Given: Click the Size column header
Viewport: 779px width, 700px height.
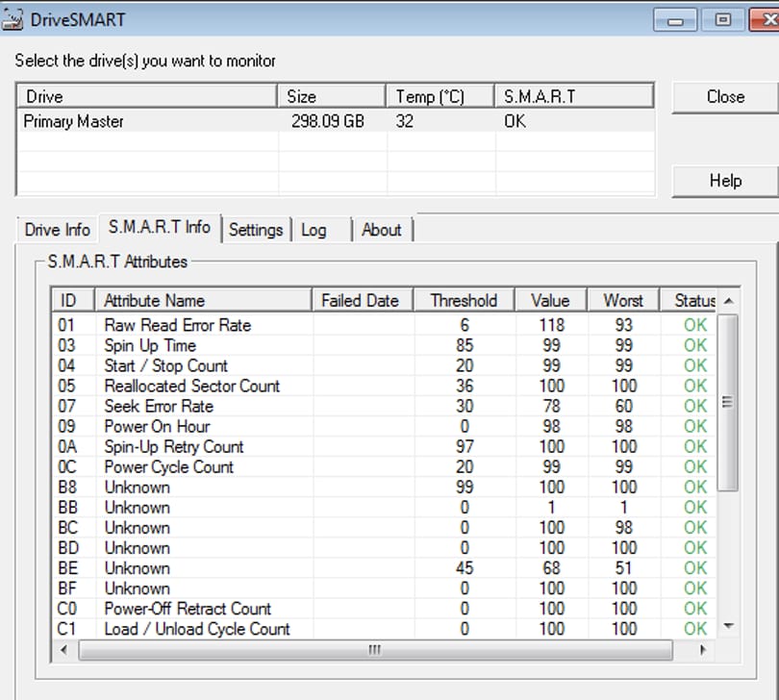Looking at the screenshot, I should 332,96.
